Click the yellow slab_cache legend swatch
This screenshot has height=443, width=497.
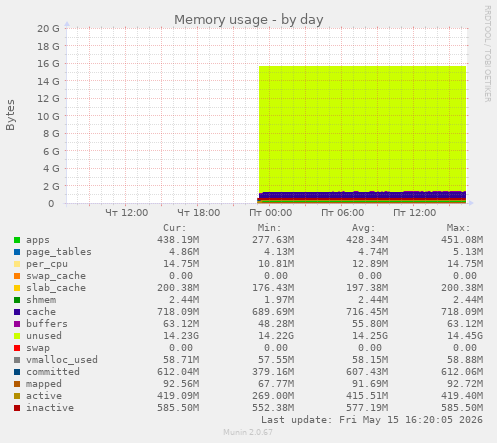point(17,288)
